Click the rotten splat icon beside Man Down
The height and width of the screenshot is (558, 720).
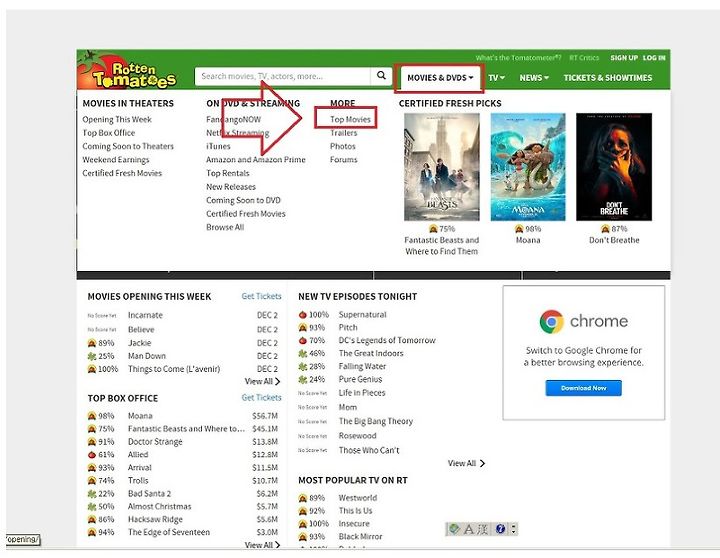92,356
